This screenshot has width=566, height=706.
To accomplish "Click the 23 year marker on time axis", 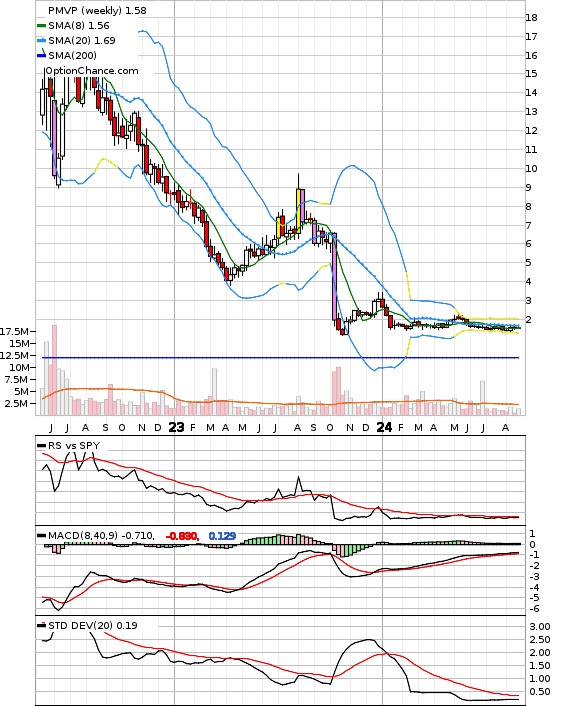I will [x=176, y=427].
